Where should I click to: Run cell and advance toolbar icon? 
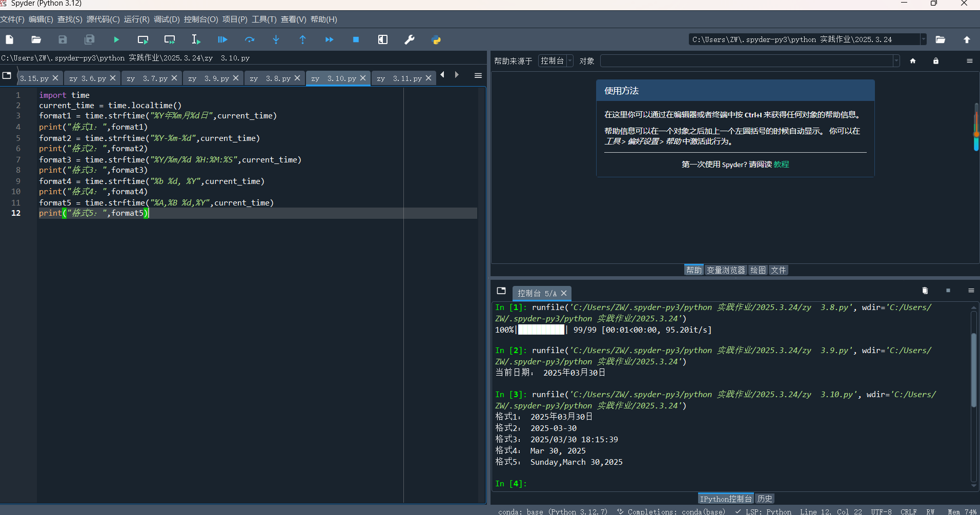point(170,39)
